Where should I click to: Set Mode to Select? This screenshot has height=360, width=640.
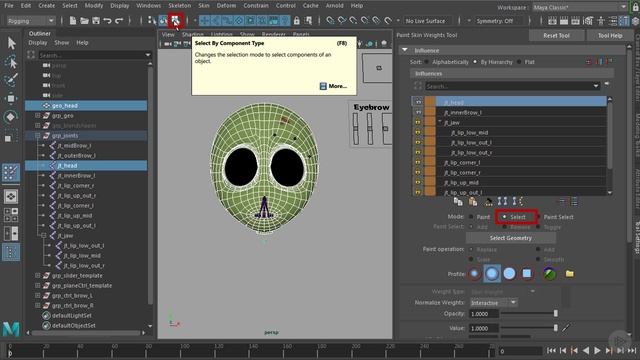[504, 217]
